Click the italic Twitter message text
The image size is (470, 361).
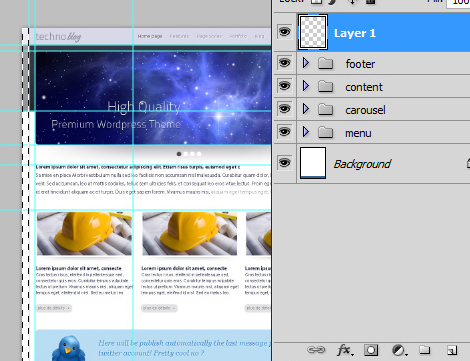pos(184,348)
